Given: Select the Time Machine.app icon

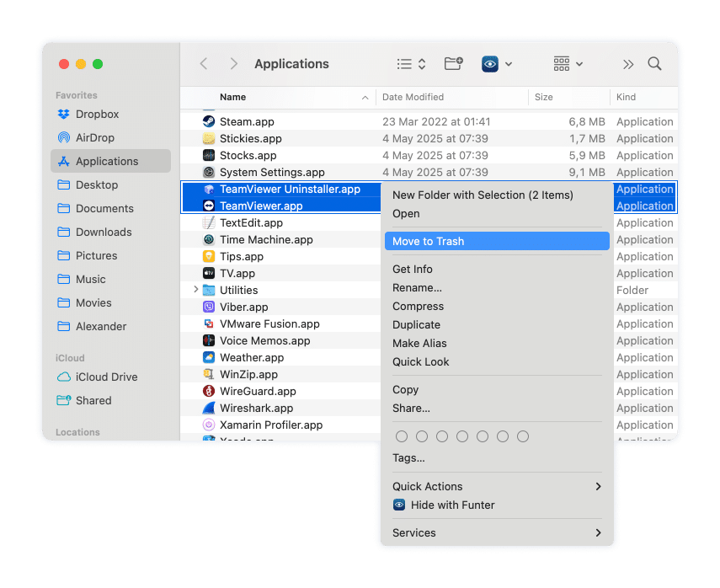Looking at the screenshot, I should [209, 239].
